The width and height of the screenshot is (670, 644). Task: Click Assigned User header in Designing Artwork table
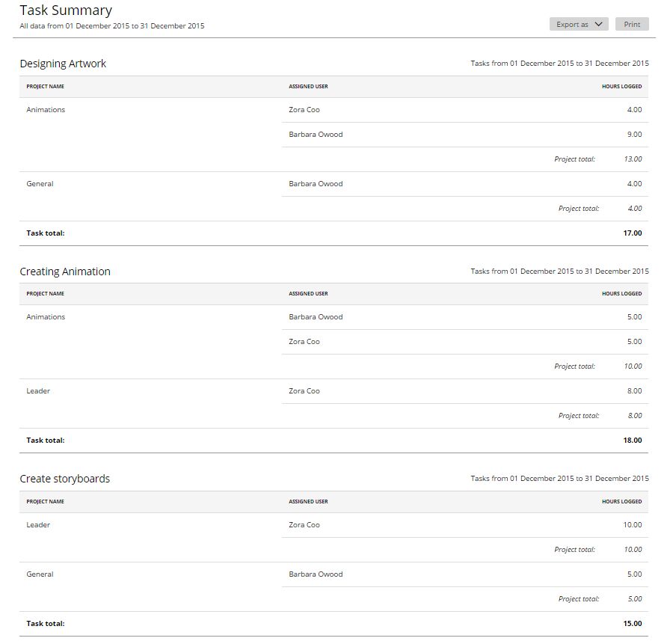point(308,86)
